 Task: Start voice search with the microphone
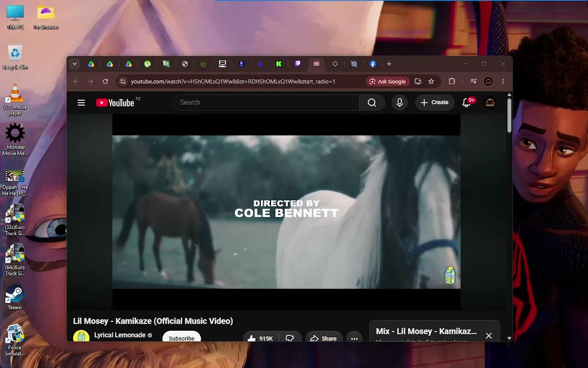pos(399,103)
